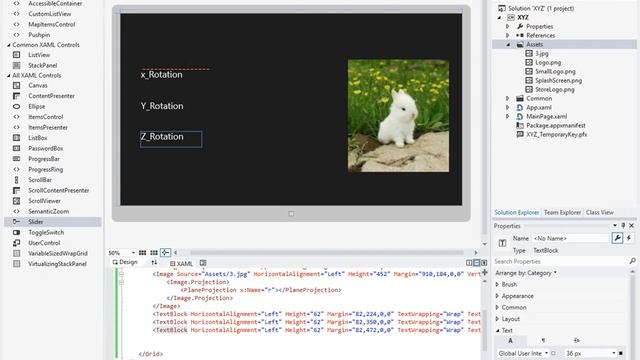The height and width of the screenshot is (360, 640).
Task: Expand the Appearance property category
Action: point(497,296)
